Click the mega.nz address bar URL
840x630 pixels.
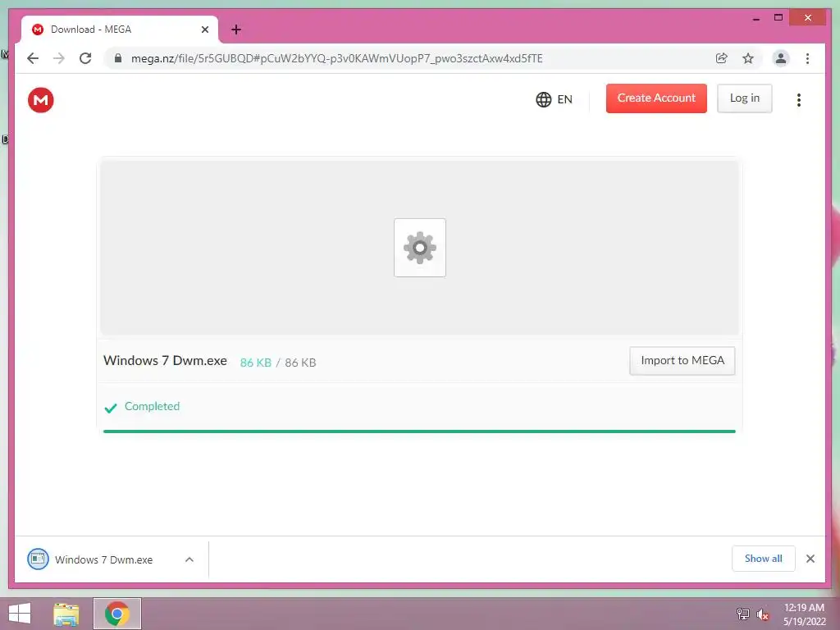click(x=337, y=58)
